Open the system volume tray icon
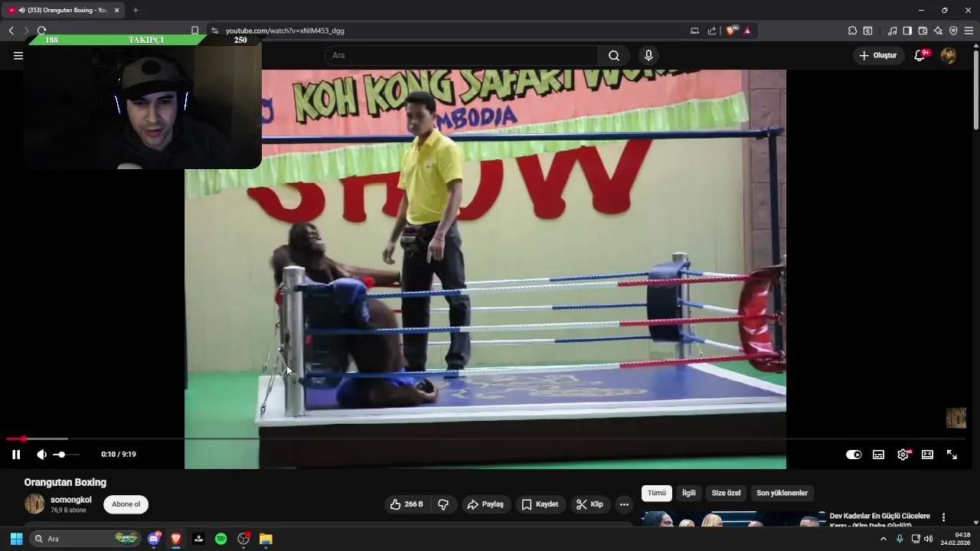The width and height of the screenshot is (980, 551). point(928,539)
